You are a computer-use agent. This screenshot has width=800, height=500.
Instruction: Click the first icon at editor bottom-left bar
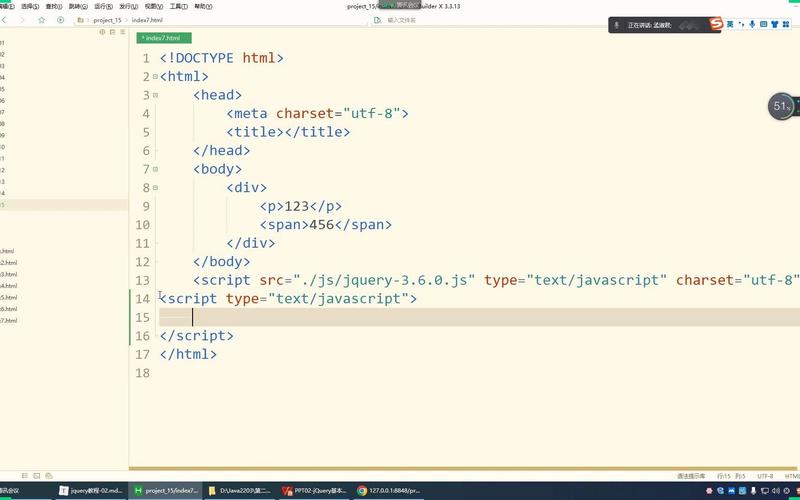click(x=24, y=476)
